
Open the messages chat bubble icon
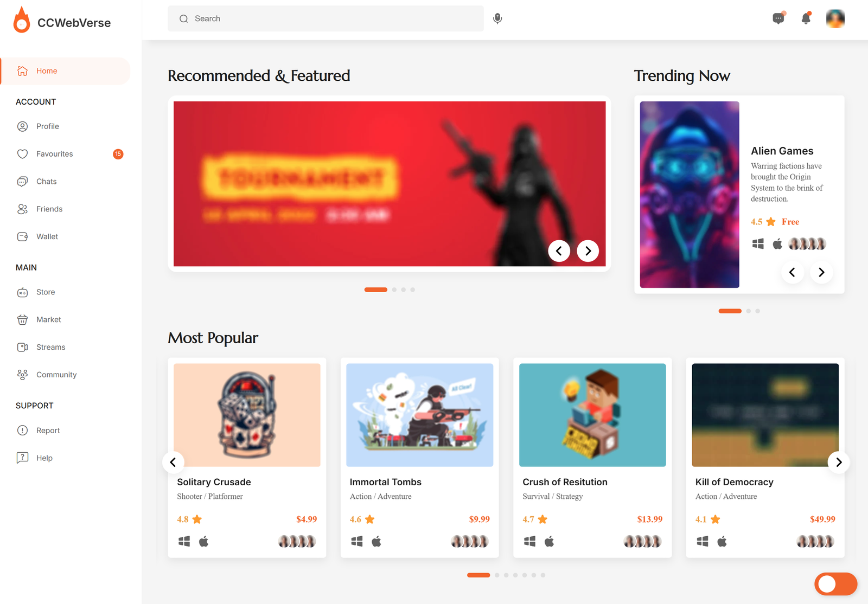[x=778, y=18]
